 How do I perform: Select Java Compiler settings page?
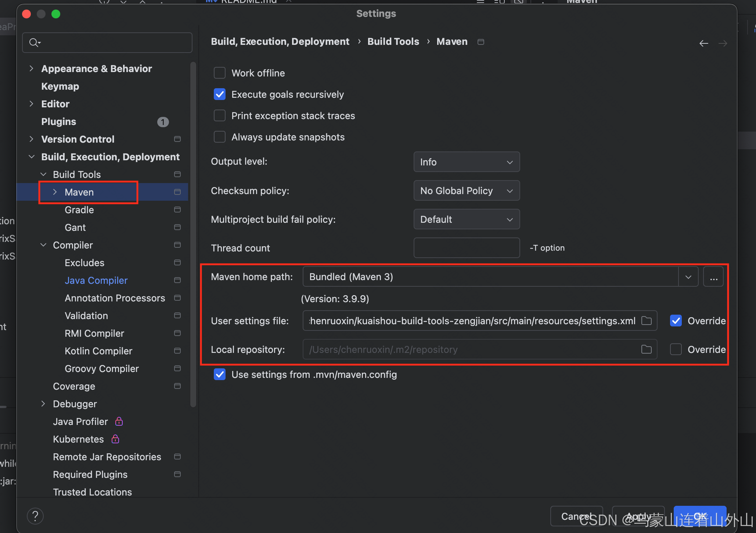[x=96, y=280]
